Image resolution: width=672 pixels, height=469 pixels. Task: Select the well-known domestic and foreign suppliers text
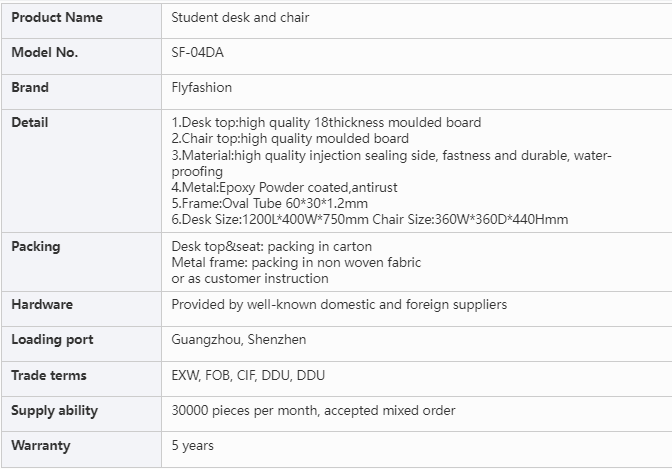[x=339, y=304]
